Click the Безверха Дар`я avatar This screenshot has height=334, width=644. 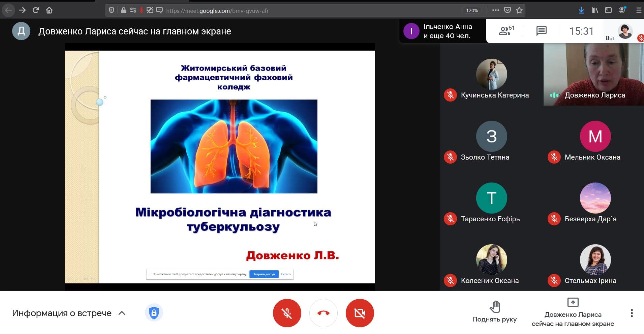tap(595, 198)
